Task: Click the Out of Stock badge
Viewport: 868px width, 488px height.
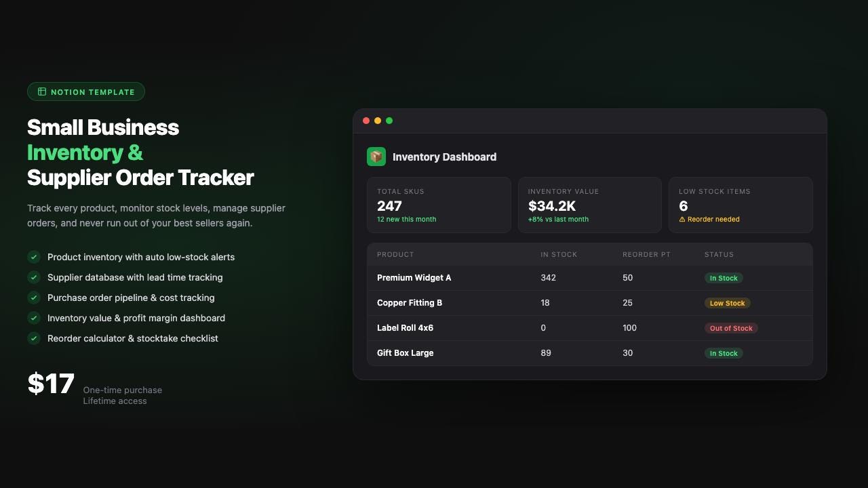Action: (731, 328)
